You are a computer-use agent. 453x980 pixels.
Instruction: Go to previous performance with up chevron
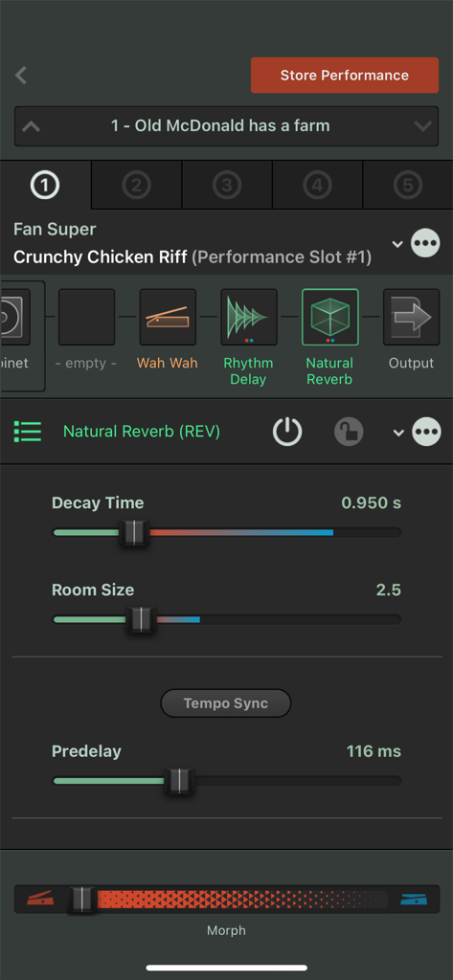(32, 126)
